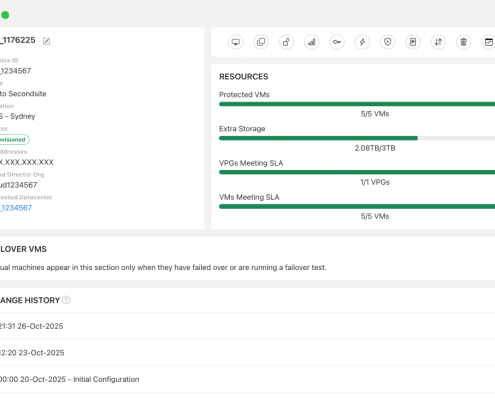Click the monitor/console icon in toolbar
This screenshot has height=400, width=495.
point(236,42)
